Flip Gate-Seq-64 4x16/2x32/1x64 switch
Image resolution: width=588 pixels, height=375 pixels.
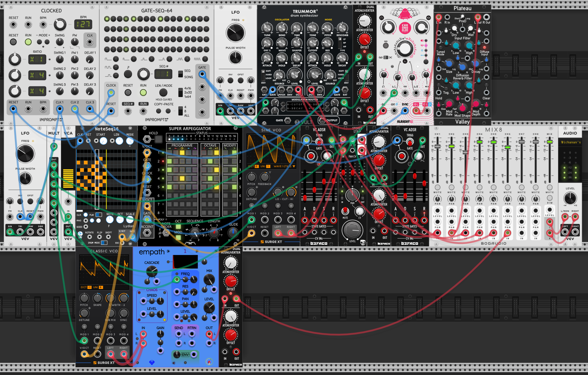pos(180,92)
